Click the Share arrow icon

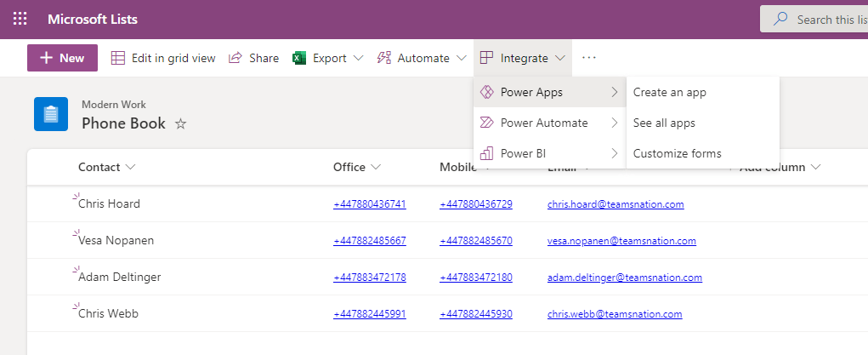pos(235,58)
